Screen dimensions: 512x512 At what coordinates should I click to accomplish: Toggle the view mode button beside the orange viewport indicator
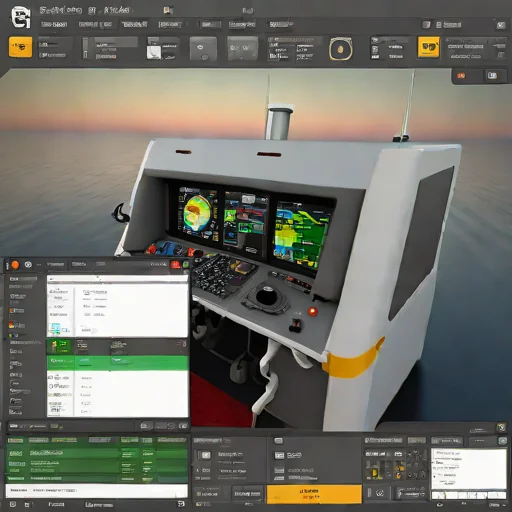492,76
